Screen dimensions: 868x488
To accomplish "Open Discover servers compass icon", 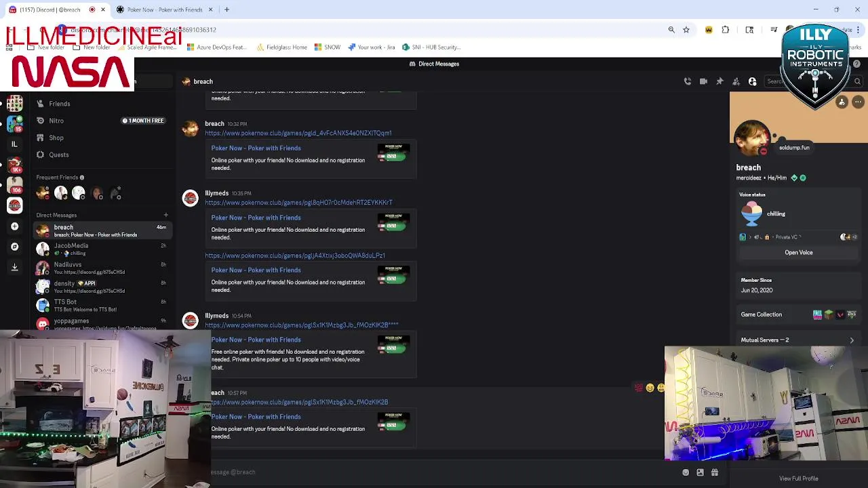I will [x=14, y=247].
